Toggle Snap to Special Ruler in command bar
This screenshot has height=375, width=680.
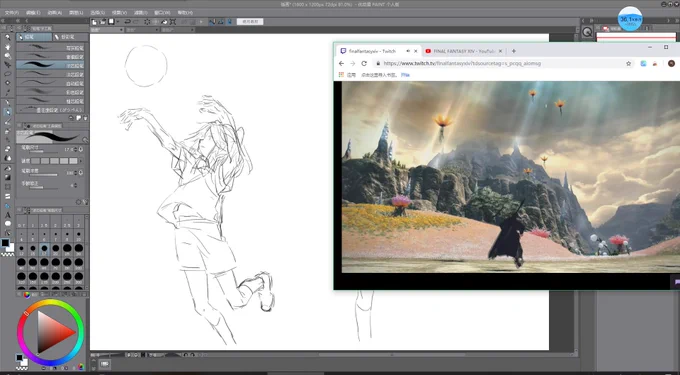[x=220, y=22]
